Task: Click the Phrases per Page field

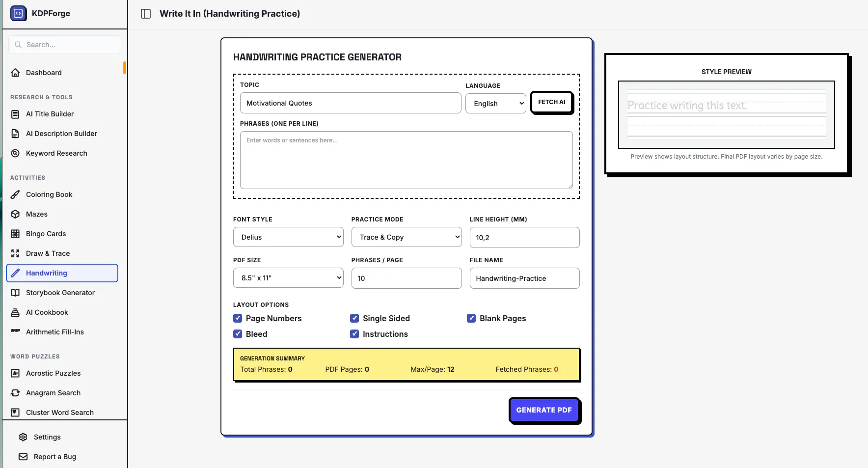Action: pos(407,278)
